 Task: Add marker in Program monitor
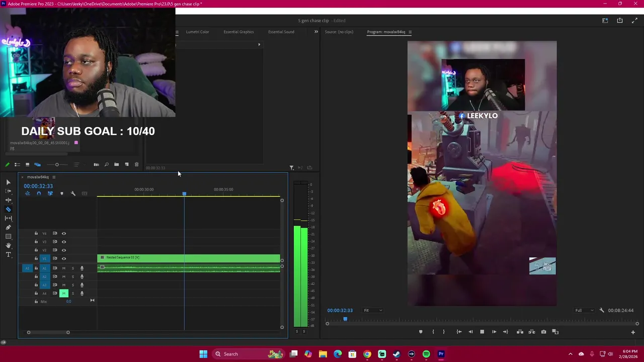point(421,332)
